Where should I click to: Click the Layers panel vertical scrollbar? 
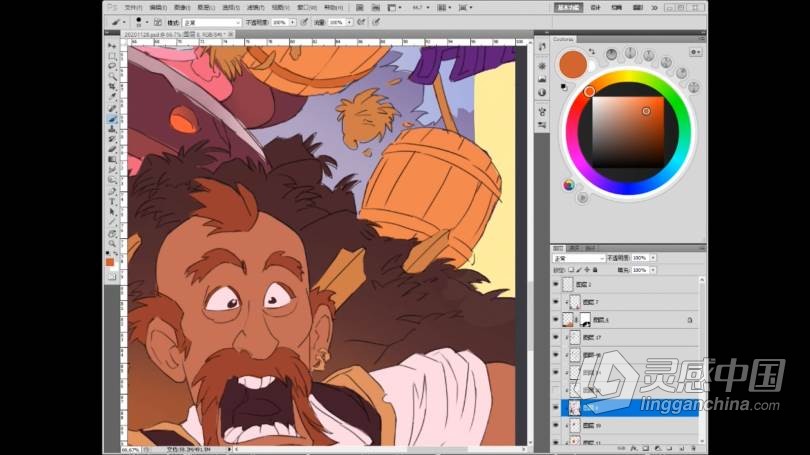[x=702, y=360]
